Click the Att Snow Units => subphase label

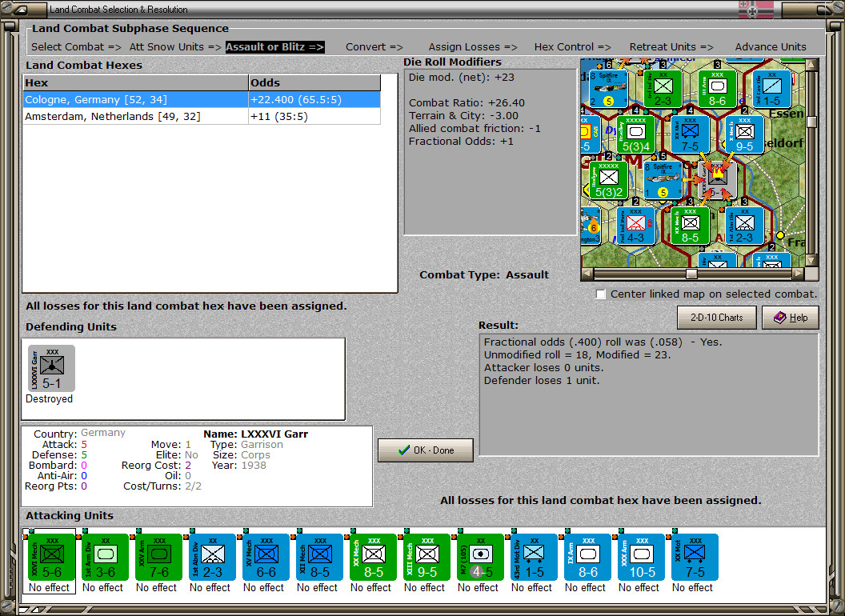click(x=175, y=47)
